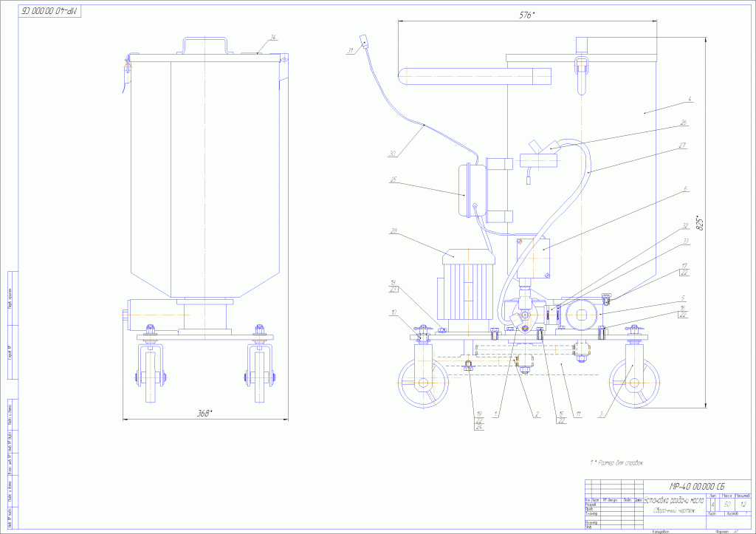Click the rotated designation stamp in the sheet corner

[50, 10]
